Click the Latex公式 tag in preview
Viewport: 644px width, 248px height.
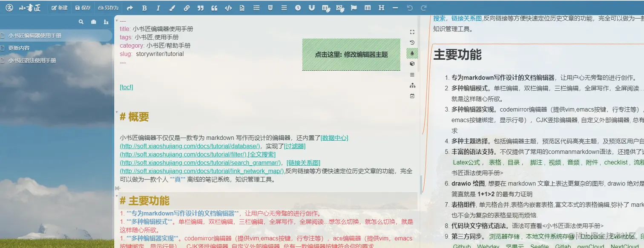(467, 162)
